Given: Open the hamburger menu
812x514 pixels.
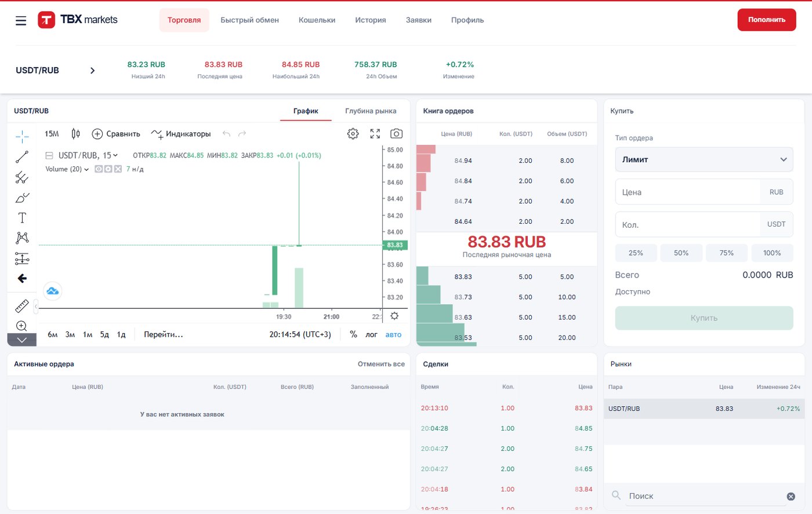Looking at the screenshot, I should click(21, 20).
